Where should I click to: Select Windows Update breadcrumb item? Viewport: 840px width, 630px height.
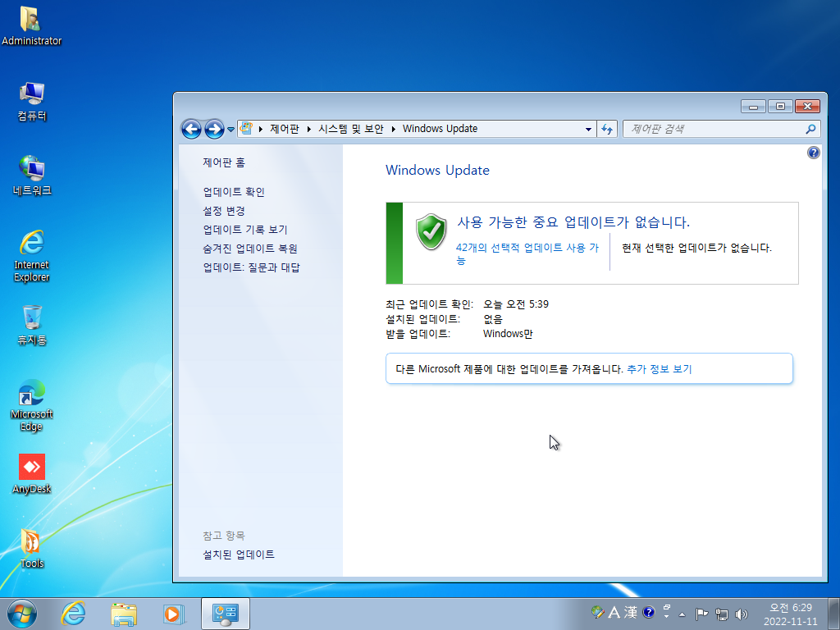440,129
